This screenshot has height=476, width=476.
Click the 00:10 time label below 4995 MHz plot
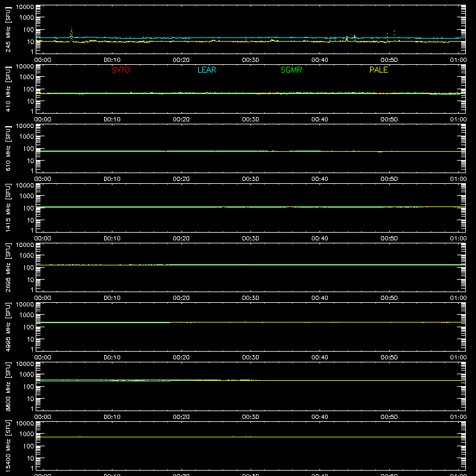coord(112,358)
